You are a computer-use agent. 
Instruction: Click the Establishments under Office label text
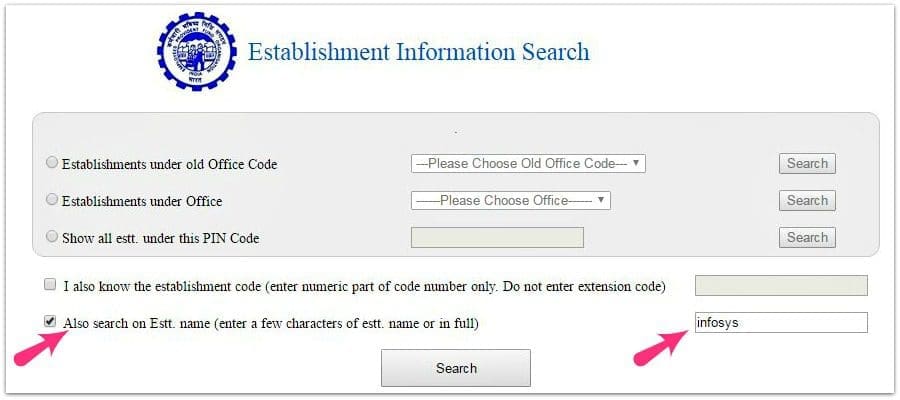(x=142, y=202)
